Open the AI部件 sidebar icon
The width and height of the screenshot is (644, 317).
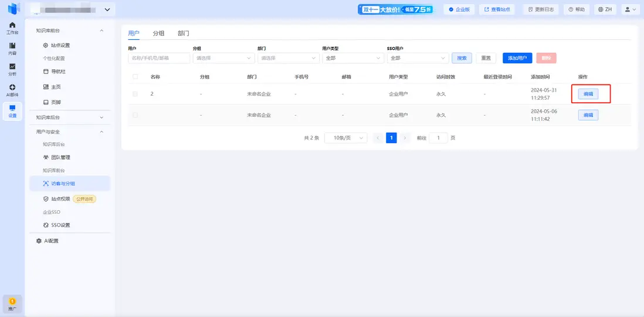click(x=12, y=90)
